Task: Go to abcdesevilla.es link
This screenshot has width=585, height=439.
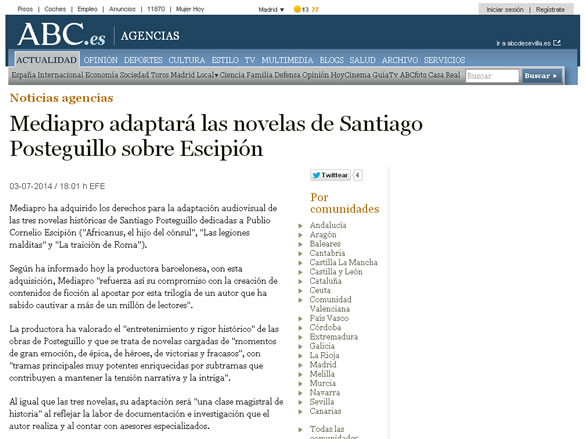Action: click(x=523, y=44)
